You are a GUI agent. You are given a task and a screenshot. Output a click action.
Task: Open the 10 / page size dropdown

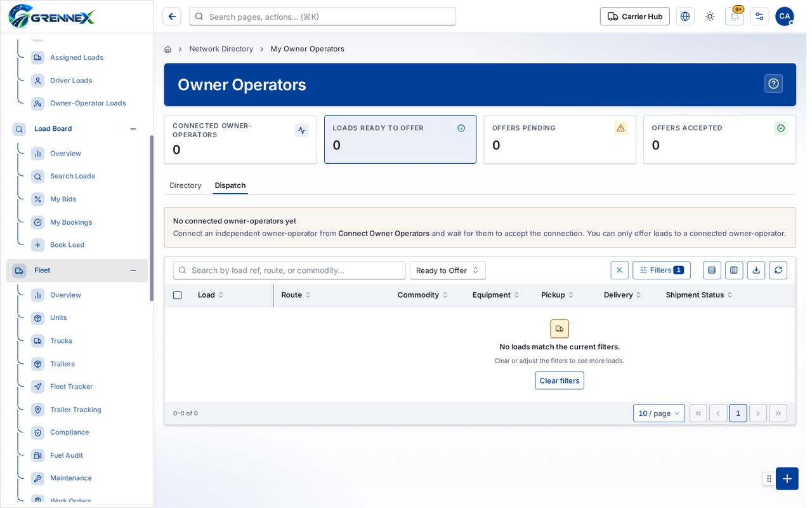coord(659,413)
